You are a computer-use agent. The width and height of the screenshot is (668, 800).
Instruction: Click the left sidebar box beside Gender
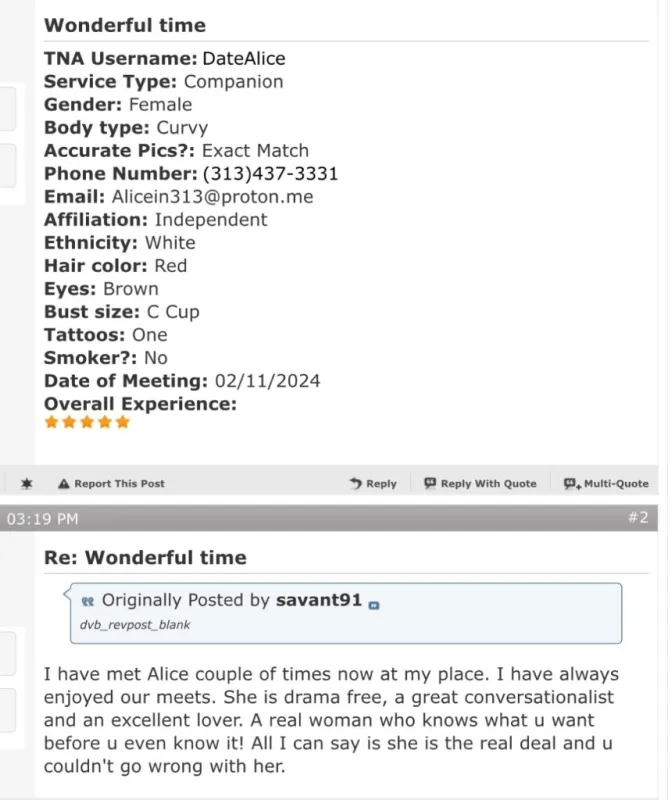[8, 108]
